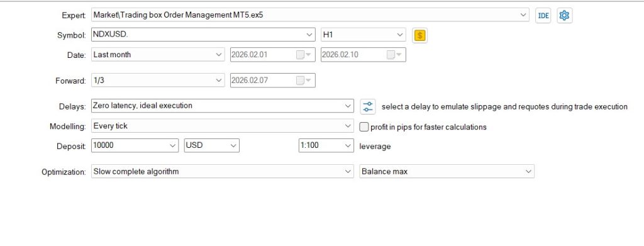Open symbol specification dollar icon
The height and width of the screenshot is (246, 644).
click(419, 35)
